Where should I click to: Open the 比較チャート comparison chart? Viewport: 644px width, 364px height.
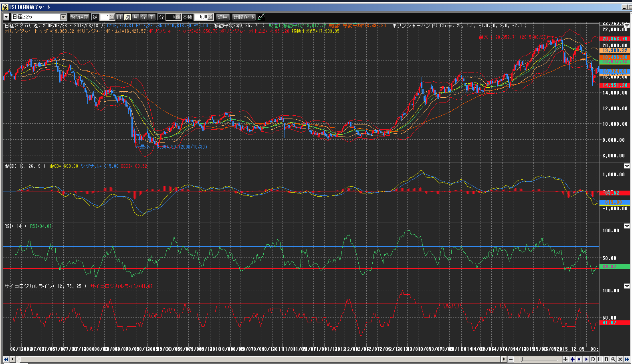click(244, 17)
